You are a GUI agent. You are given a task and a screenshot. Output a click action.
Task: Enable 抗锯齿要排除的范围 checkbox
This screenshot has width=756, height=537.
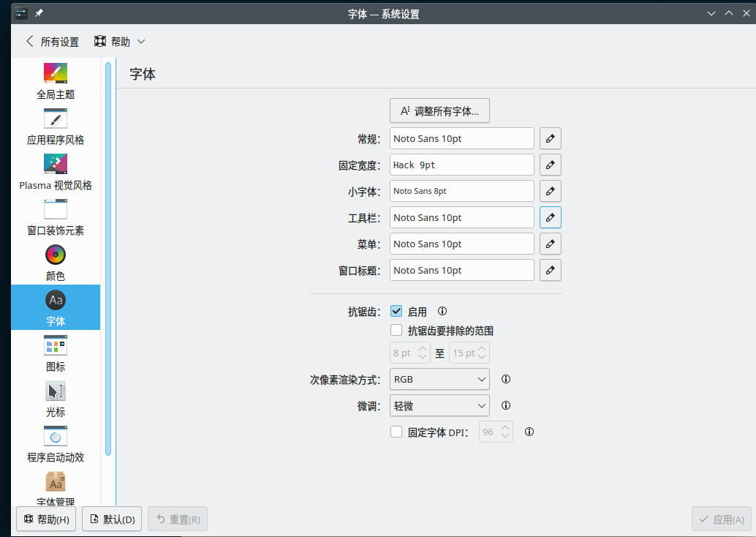396,331
